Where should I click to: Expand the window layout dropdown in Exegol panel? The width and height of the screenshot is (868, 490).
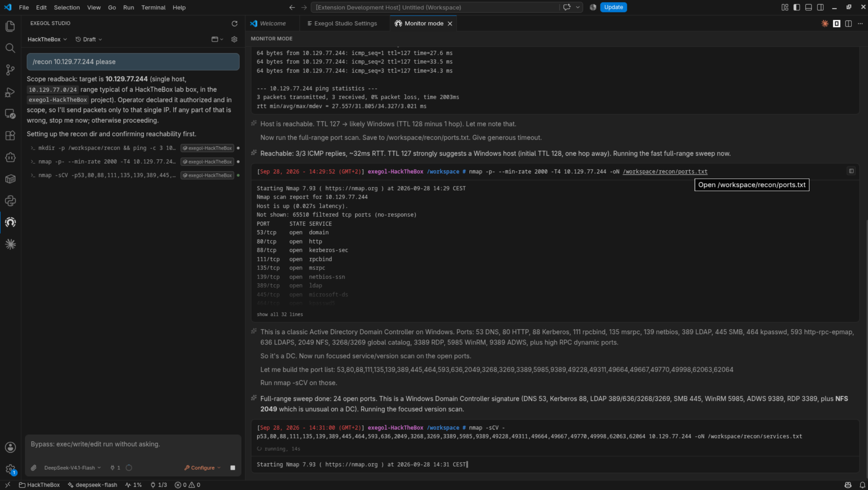pyautogui.click(x=217, y=40)
